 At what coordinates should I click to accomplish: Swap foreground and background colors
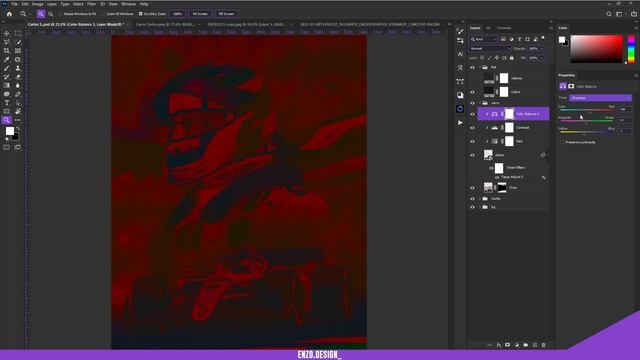[x=18, y=129]
